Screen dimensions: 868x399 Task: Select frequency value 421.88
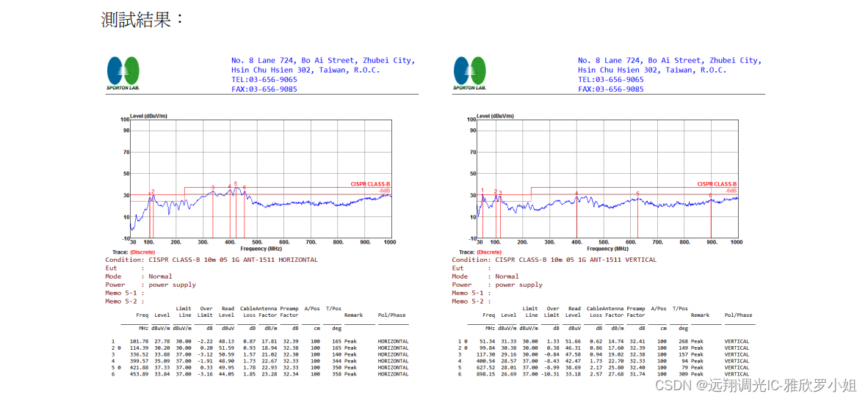[140, 367]
